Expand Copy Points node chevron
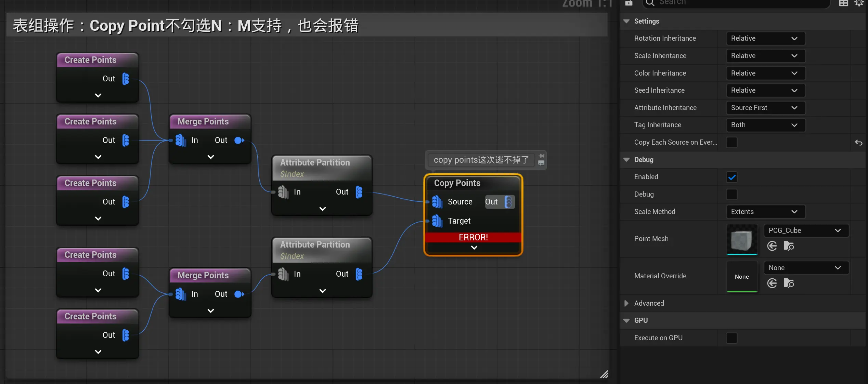This screenshot has height=384, width=868. pos(474,248)
